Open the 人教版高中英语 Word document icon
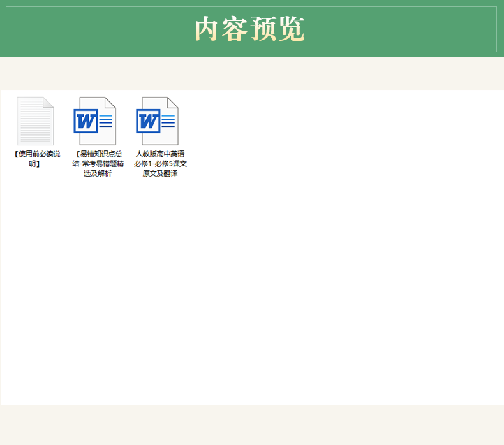This screenshot has height=445, width=504. click(x=157, y=121)
